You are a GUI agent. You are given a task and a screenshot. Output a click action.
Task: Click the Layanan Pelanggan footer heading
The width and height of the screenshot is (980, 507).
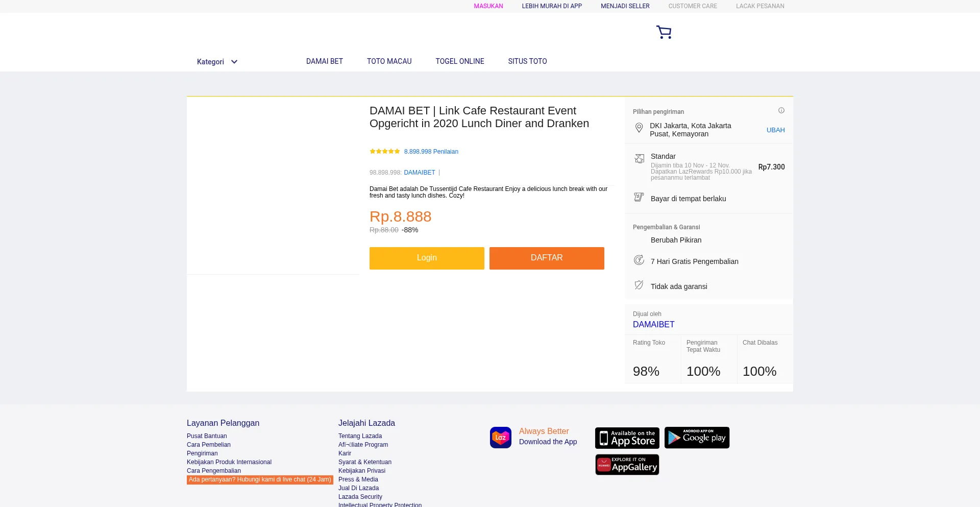tap(223, 423)
